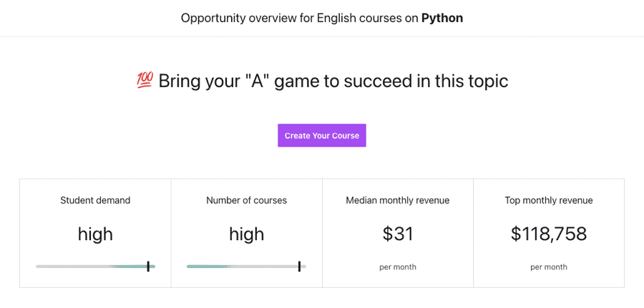Click the black marker on Student demand gauge
Viewport: 644px width, 308px height.
tap(148, 267)
